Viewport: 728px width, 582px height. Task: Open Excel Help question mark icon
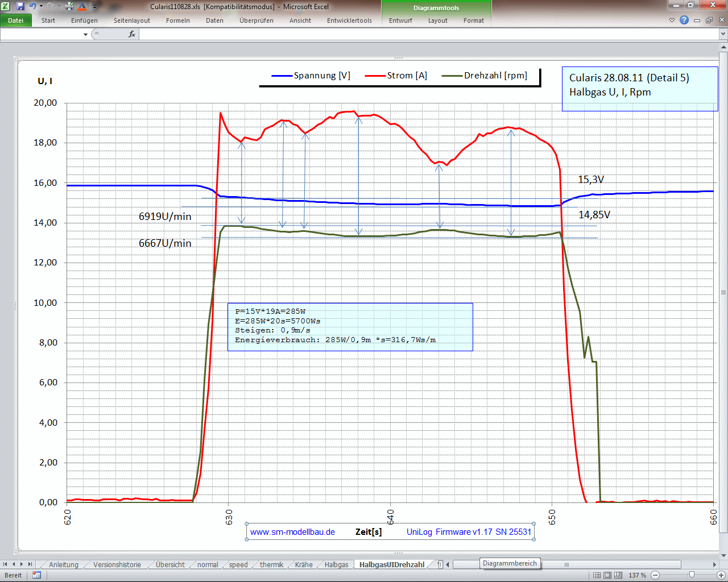point(684,20)
